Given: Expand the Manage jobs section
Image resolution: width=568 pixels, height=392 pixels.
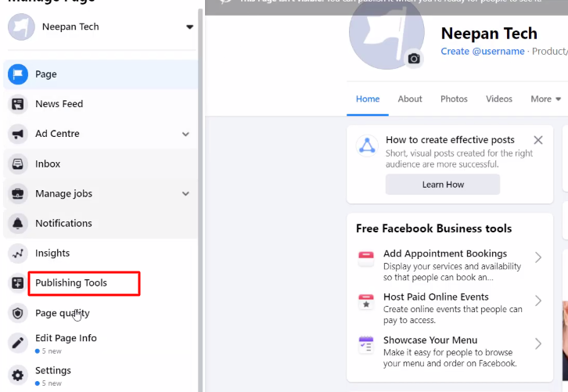Looking at the screenshot, I should coord(185,193).
